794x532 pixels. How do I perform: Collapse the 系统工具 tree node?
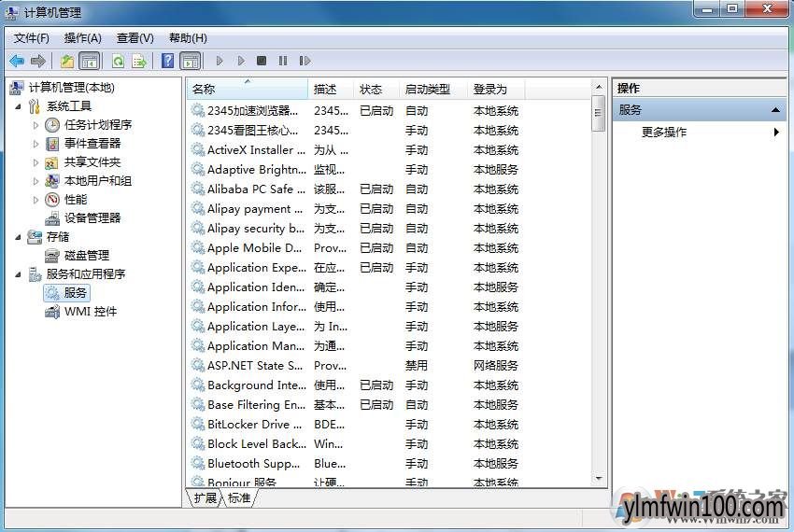click(x=19, y=106)
